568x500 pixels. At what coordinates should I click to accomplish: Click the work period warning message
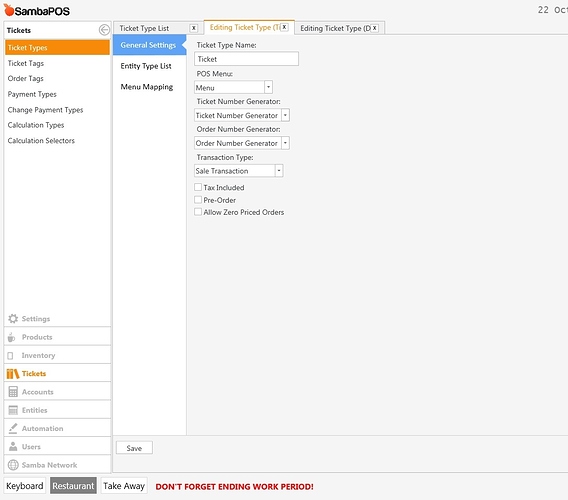[234, 487]
